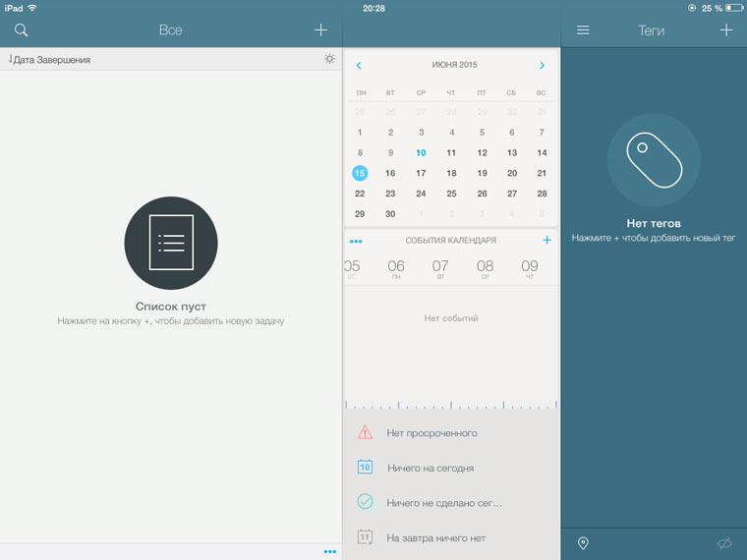
Task: Add a new task with plus icon
Action: (x=320, y=30)
